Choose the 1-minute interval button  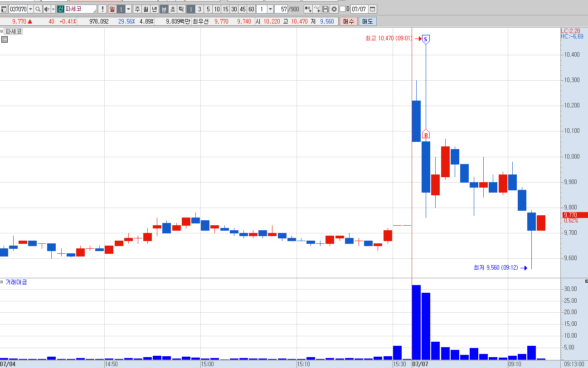(191, 9)
